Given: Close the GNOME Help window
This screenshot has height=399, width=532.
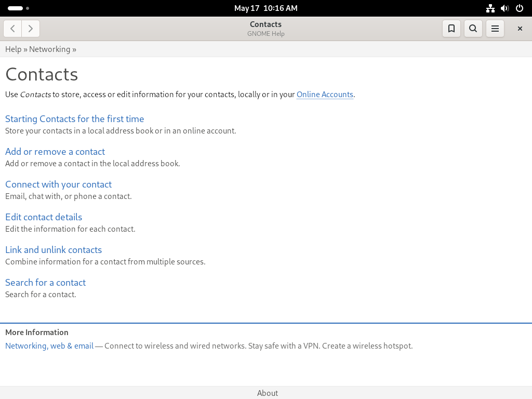Looking at the screenshot, I should pyautogui.click(x=520, y=29).
